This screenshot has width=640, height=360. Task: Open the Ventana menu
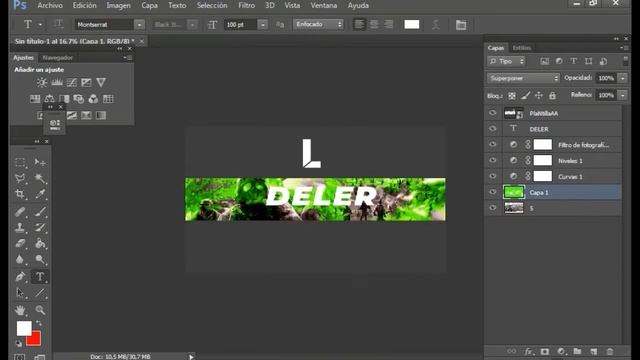point(324,5)
